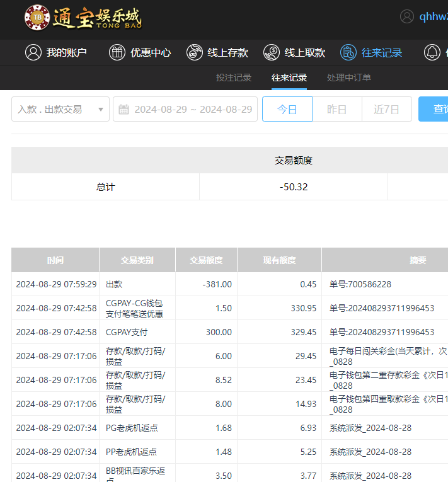The height and width of the screenshot is (482, 448).
Task: Select the 近7日 date filter
Action: [386, 109]
